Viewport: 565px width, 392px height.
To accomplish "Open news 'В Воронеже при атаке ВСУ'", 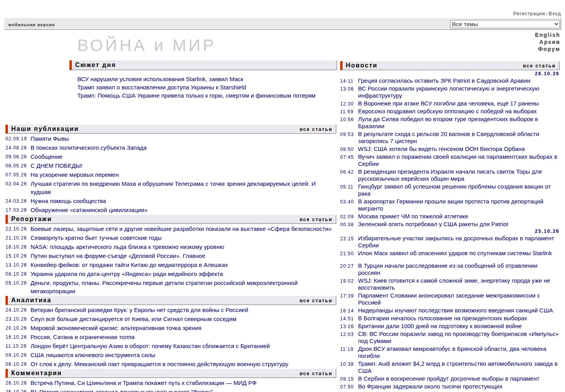I will (448, 103).
